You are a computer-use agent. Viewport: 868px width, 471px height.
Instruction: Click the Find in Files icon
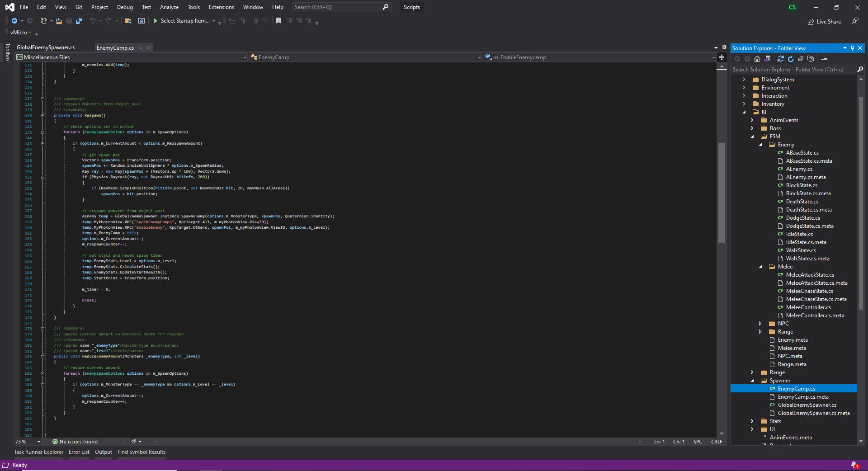(128, 21)
